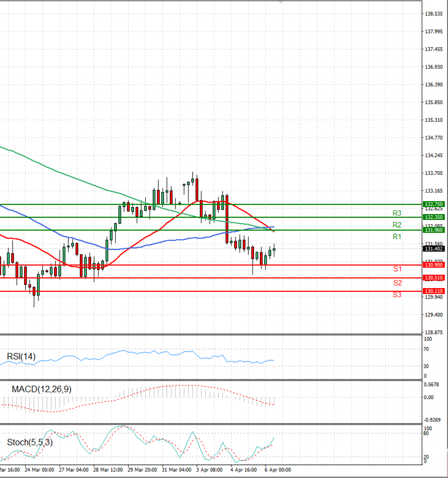Screen dimensions: 448x478
Task: Click the 138.535 value on price axis
Action: click(433, 14)
